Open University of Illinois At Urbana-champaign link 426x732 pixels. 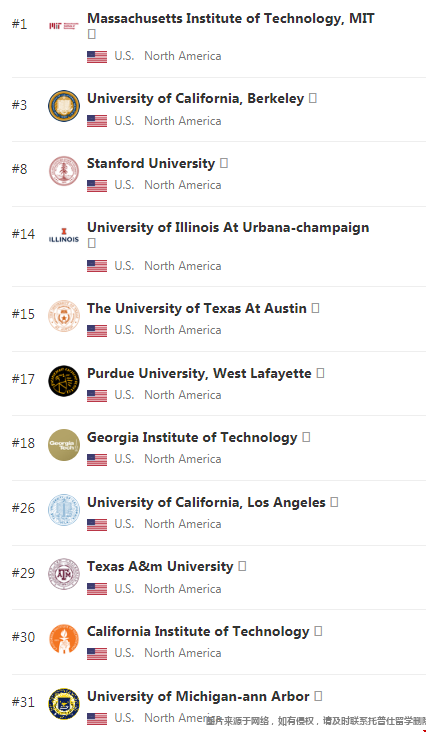(228, 228)
